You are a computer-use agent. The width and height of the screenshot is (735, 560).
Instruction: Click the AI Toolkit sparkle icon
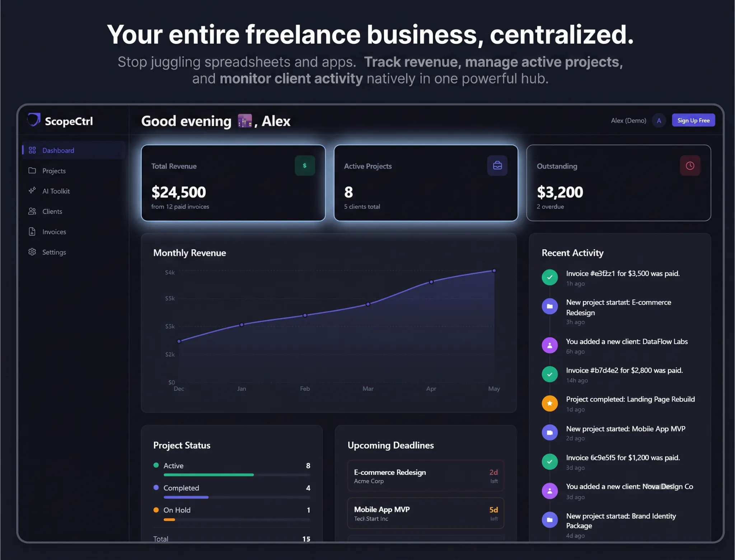click(32, 190)
